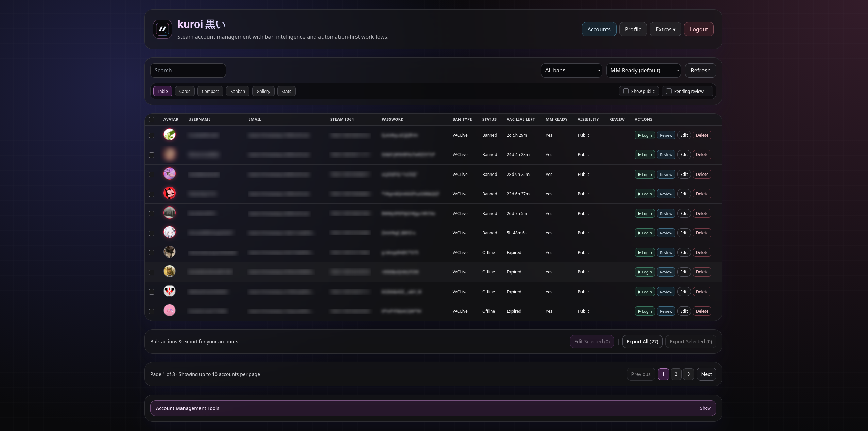Click the pink avatar in last row
Screen dimensions: 868x431
pyautogui.click(x=169, y=311)
